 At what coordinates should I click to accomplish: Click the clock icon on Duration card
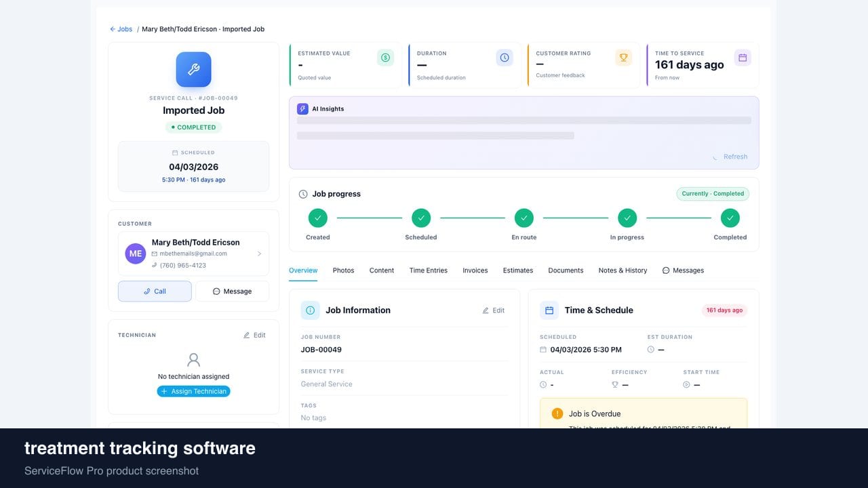point(505,58)
